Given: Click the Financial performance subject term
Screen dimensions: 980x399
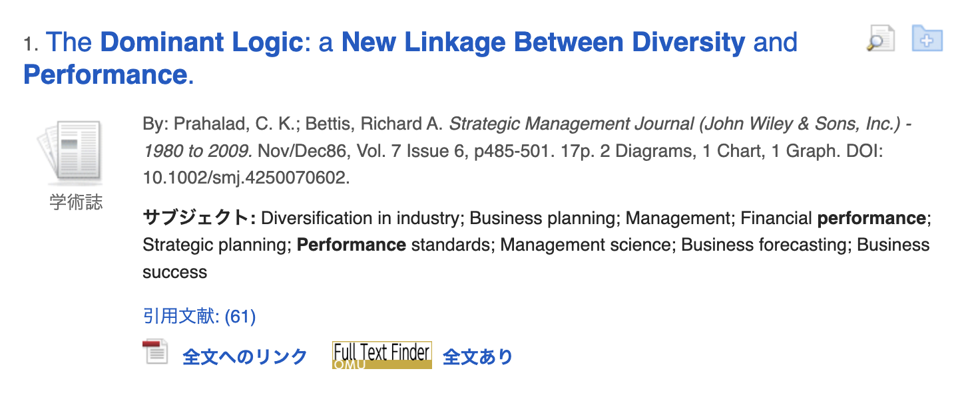Looking at the screenshot, I should [832, 218].
